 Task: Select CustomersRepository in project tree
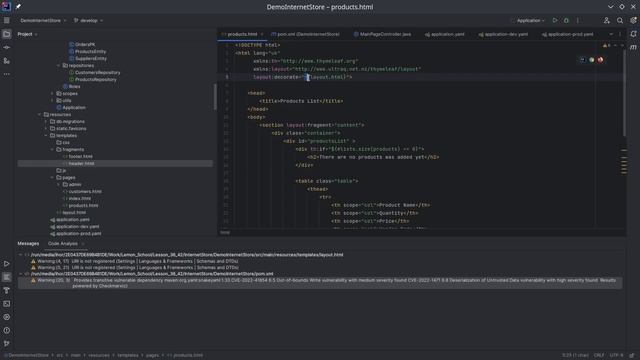pyautogui.click(x=98, y=73)
